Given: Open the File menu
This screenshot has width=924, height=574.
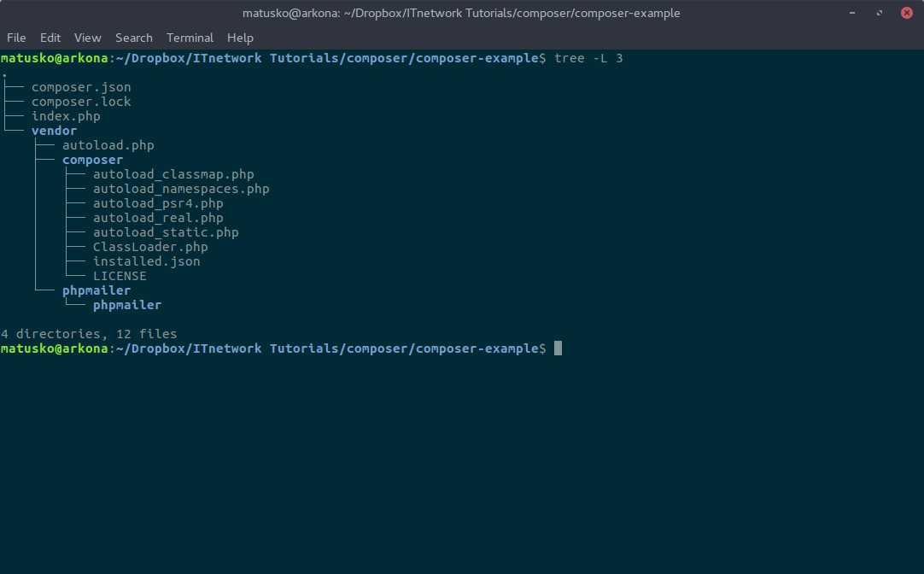Looking at the screenshot, I should click(x=16, y=38).
